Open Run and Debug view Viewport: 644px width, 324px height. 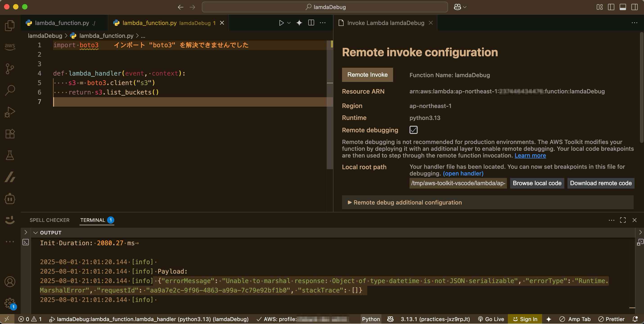click(x=10, y=112)
